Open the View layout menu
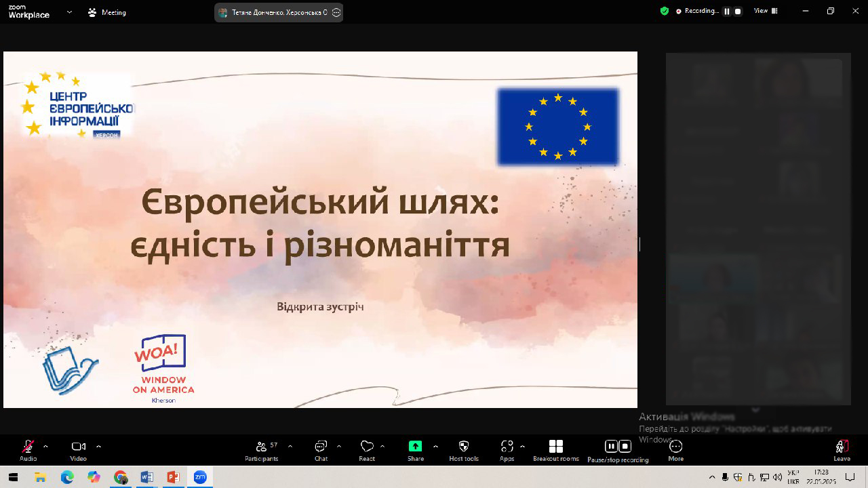868x488 pixels. 766,11
